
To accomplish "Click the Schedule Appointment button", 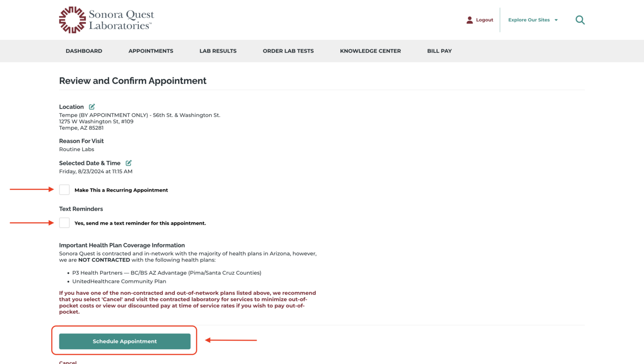I will pyautogui.click(x=124, y=341).
